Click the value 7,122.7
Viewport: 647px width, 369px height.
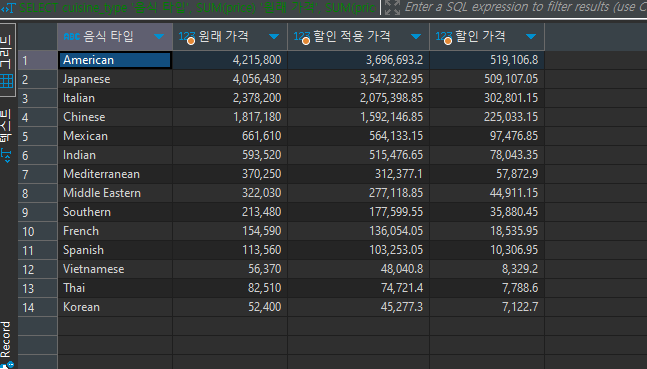tap(520, 307)
